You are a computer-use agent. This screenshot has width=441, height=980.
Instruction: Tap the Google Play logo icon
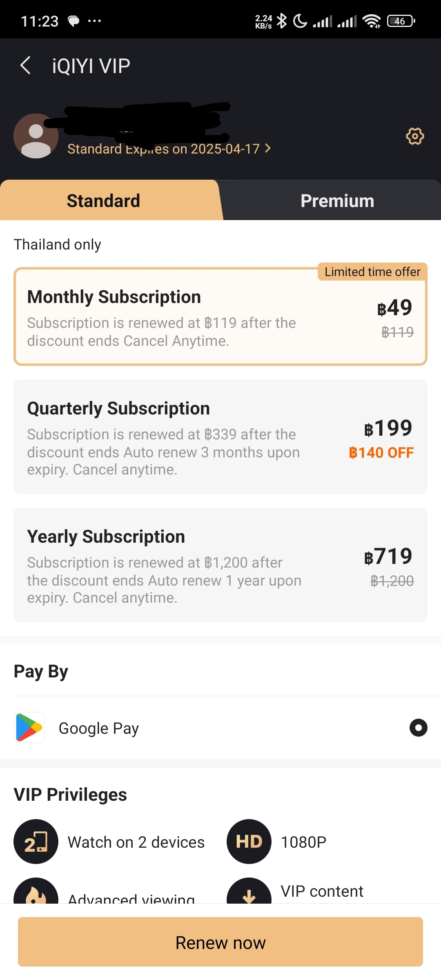[x=29, y=727]
